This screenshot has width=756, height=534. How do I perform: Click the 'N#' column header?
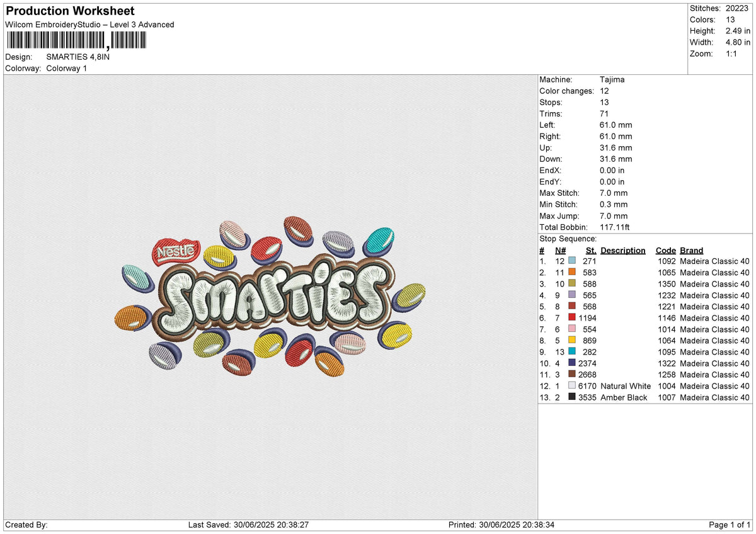[x=561, y=251]
